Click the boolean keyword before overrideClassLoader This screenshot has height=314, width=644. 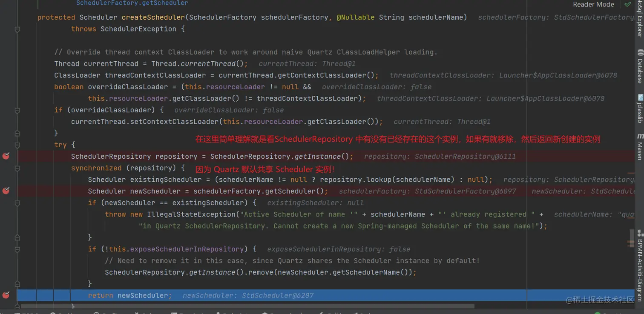click(x=69, y=87)
